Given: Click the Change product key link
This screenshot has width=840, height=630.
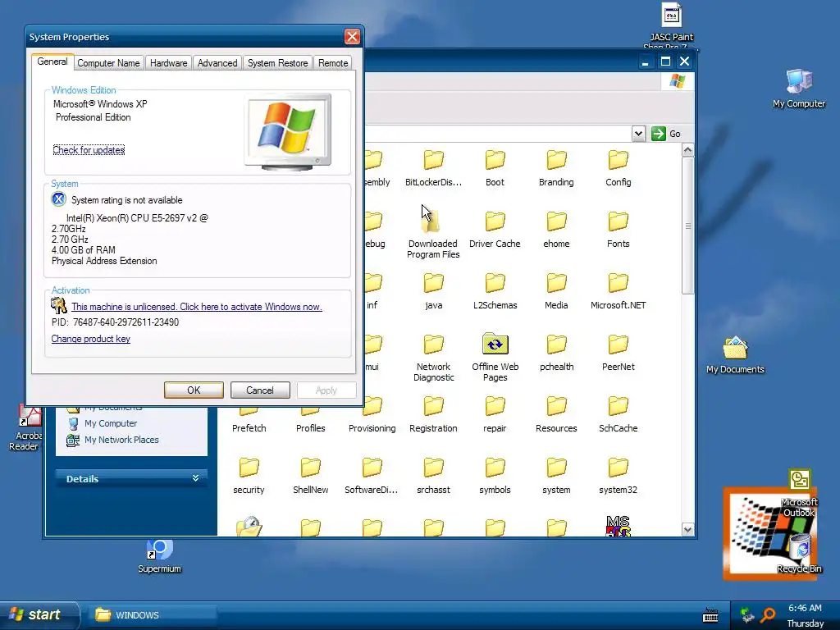Looking at the screenshot, I should click(x=90, y=339).
